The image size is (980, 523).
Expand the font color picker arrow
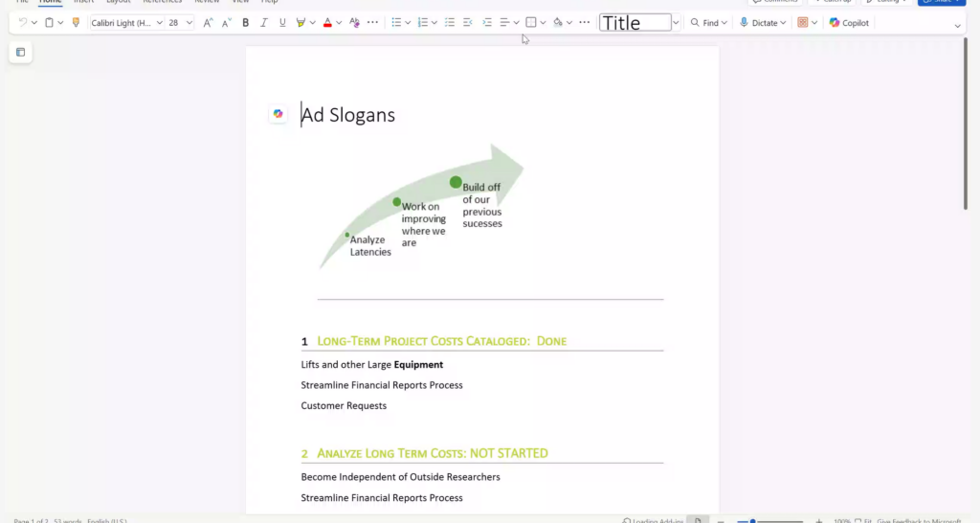coord(339,23)
